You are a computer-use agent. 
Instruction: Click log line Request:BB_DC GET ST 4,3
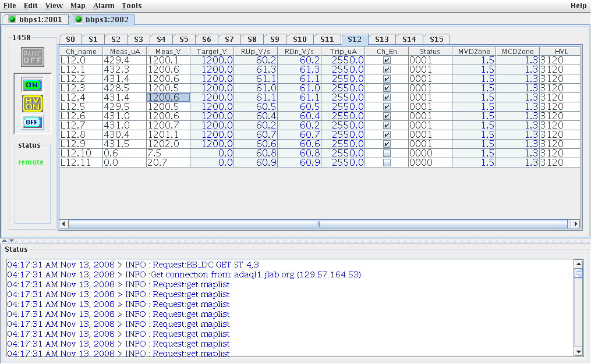point(133,265)
